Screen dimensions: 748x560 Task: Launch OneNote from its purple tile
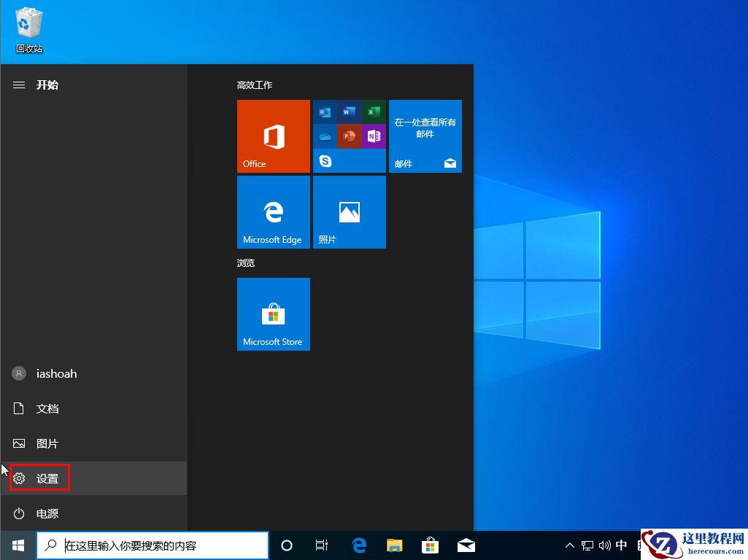pos(374,136)
